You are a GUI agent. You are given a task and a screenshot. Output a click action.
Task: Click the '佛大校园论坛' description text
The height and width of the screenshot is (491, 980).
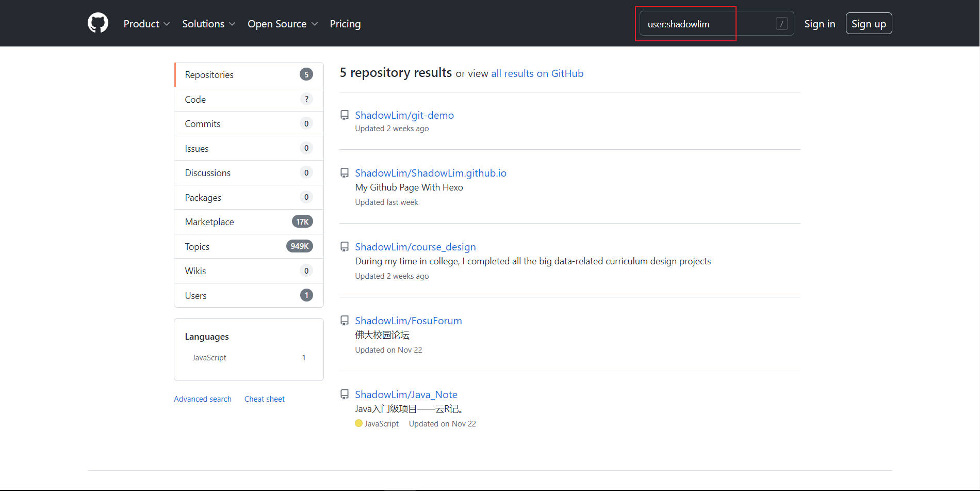[382, 335]
